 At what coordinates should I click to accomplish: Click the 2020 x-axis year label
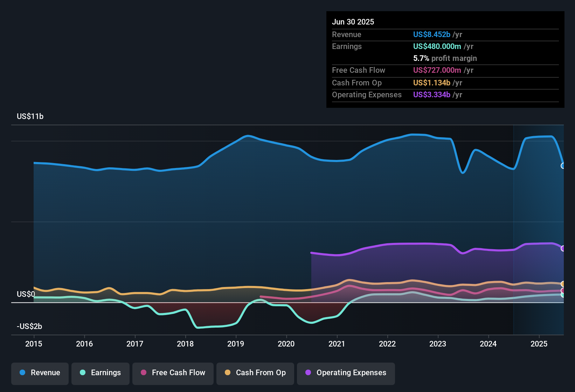[x=286, y=344]
